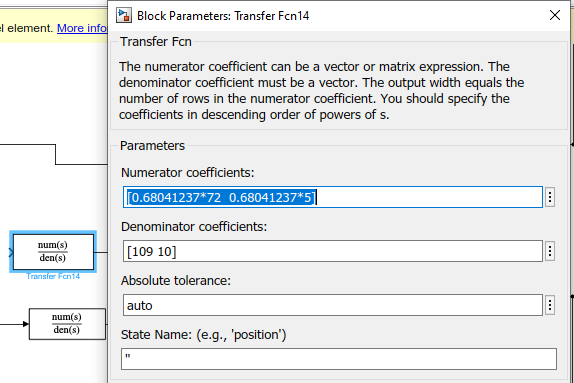Open options menu beside Numerator coefficients
This screenshot has height=383, width=574.
pos(549,197)
